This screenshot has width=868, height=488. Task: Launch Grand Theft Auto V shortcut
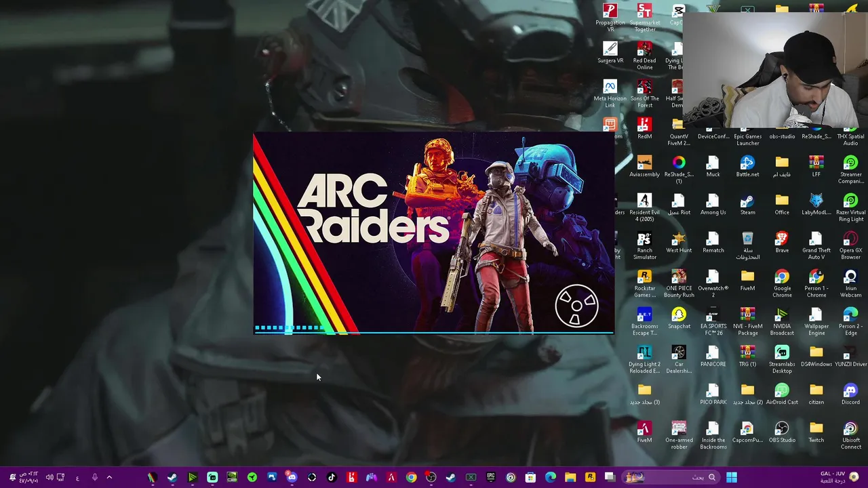pyautogui.click(x=816, y=245)
